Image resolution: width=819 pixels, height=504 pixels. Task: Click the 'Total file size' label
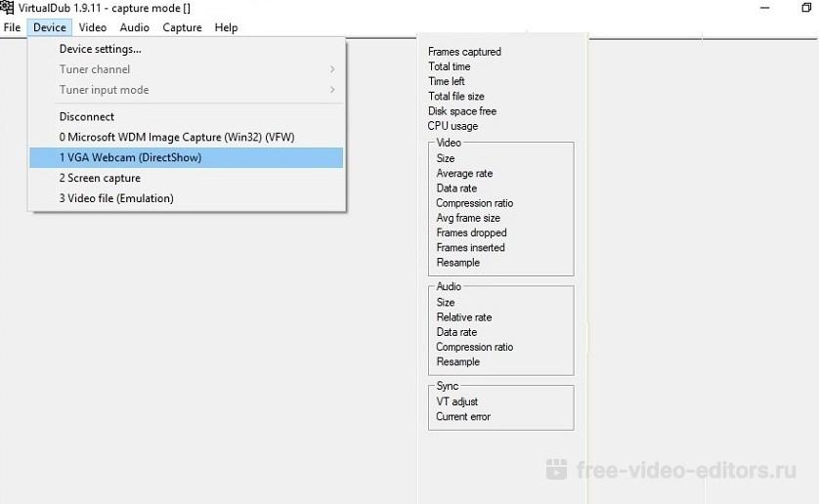456,96
